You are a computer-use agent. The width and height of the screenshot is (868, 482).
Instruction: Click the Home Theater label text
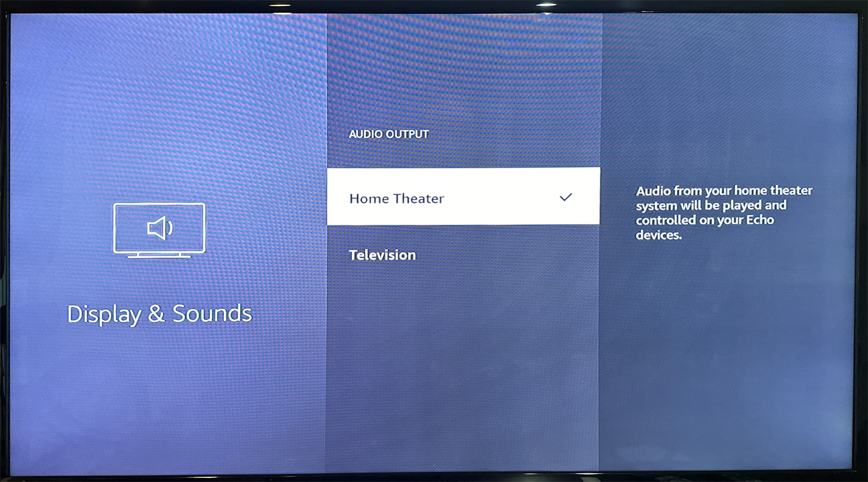[396, 198]
